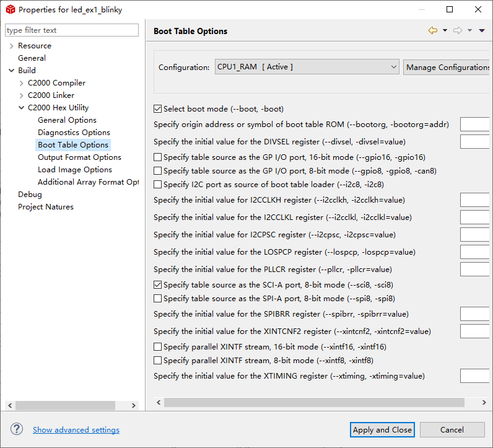
Task: Open the forward history dropdown arrow
Action: coord(469,30)
